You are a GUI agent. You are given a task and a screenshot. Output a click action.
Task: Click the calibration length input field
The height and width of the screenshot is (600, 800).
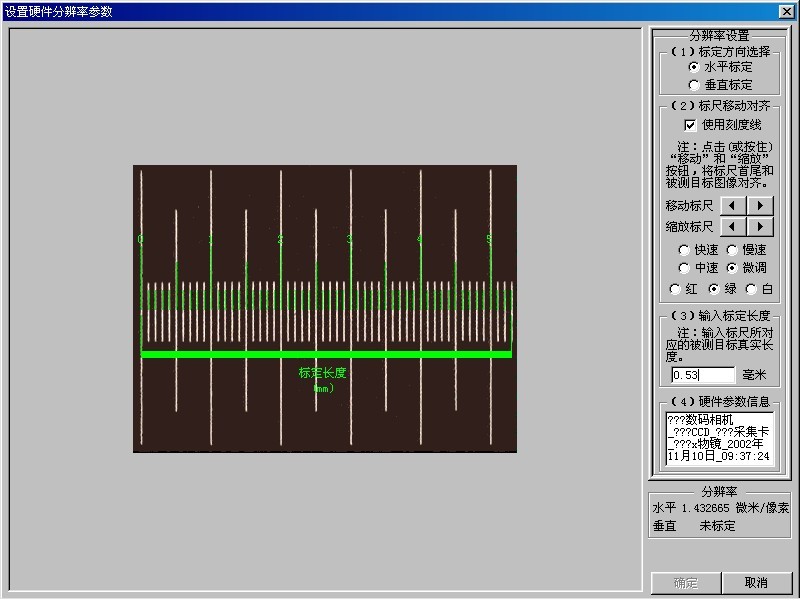[702, 375]
